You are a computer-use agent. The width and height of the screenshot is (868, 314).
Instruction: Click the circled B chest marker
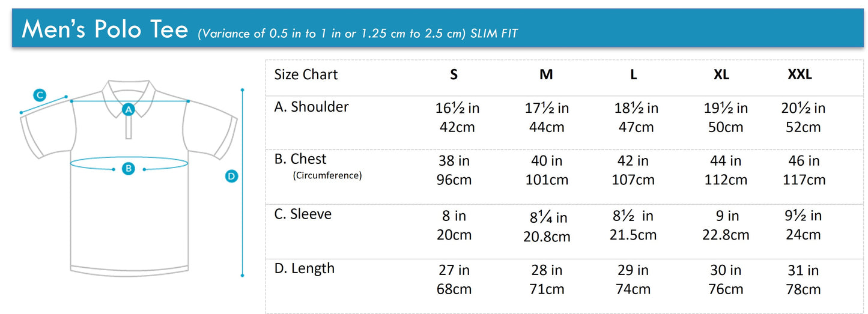[x=129, y=169]
